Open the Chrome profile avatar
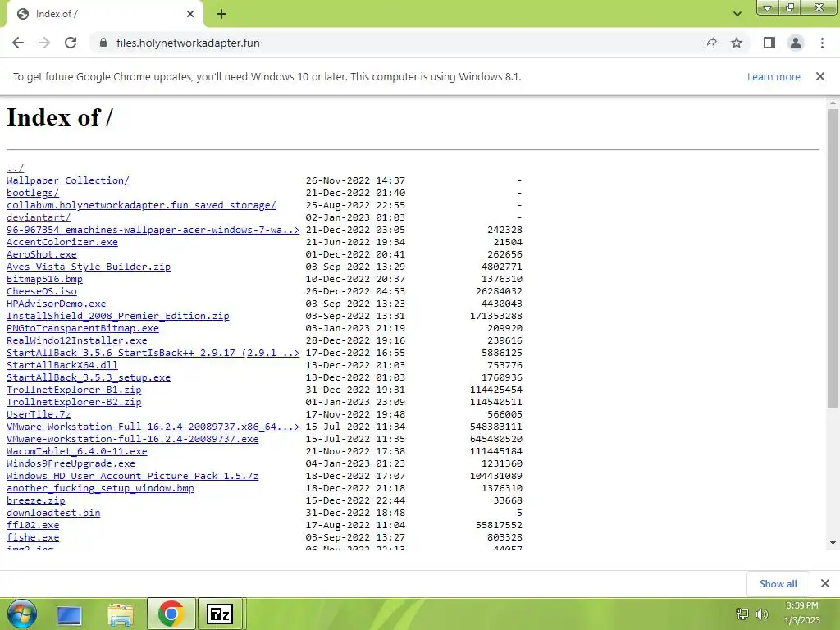The image size is (840, 630). (x=796, y=43)
